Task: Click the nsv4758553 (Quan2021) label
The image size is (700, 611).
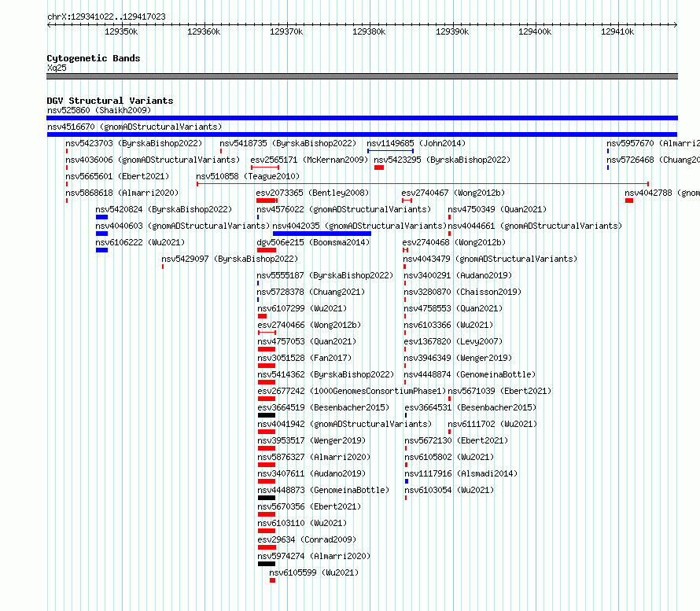Action: tap(453, 308)
